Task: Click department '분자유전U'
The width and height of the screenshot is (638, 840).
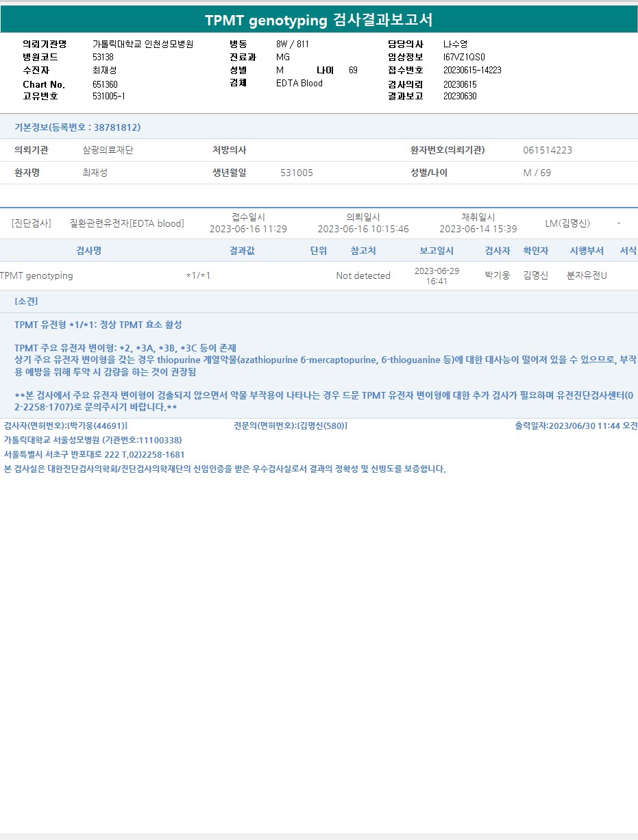Action: (587, 275)
